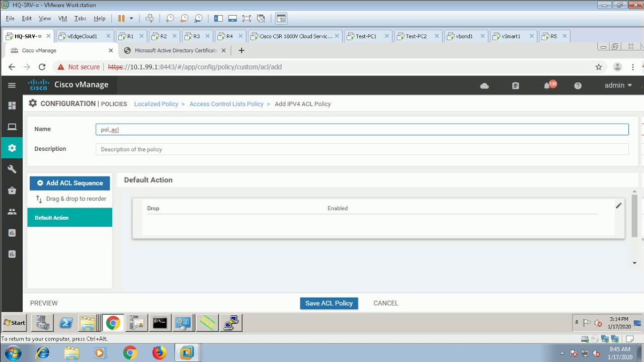The image size is (644, 362).
Task: Open VMware Edit menu
Action: [x=27, y=18]
